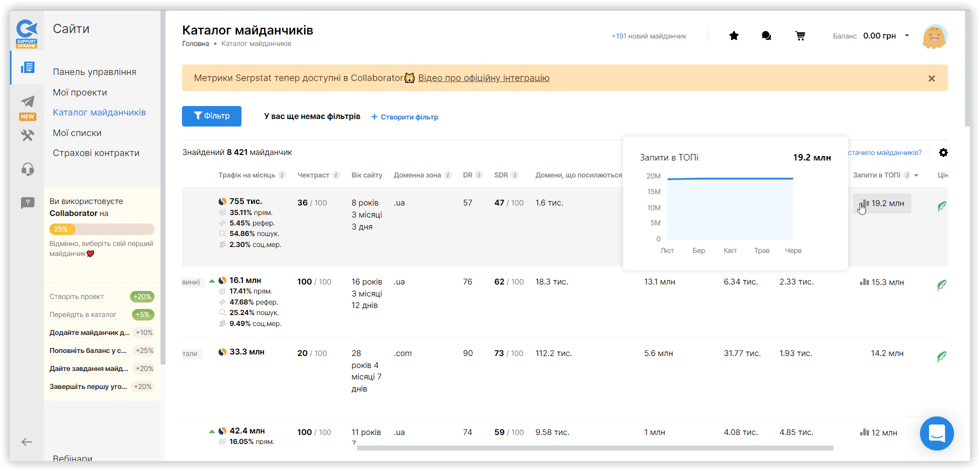The image size is (980, 471).
Task: Click the Домени, що посилаються column header
Action: (579, 175)
